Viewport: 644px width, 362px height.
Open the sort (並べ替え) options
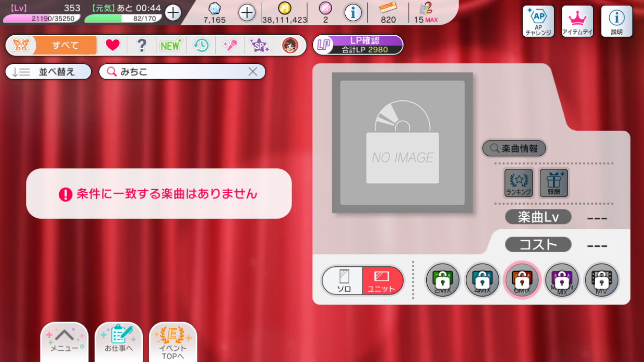tap(48, 72)
